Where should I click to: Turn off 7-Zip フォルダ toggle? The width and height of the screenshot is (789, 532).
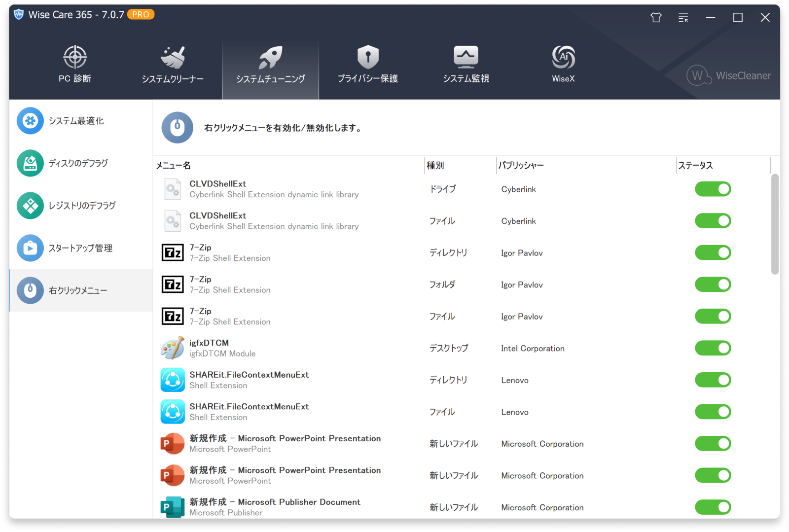[x=713, y=284]
